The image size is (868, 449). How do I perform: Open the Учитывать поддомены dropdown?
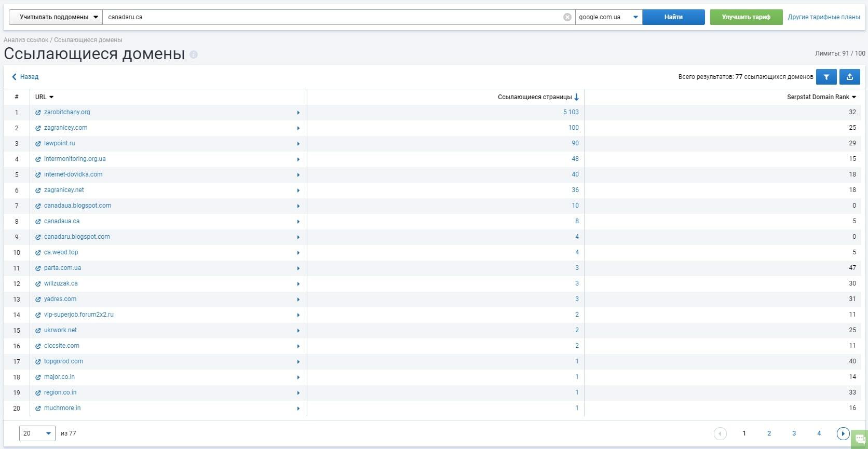pyautogui.click(x=56, y=17)
